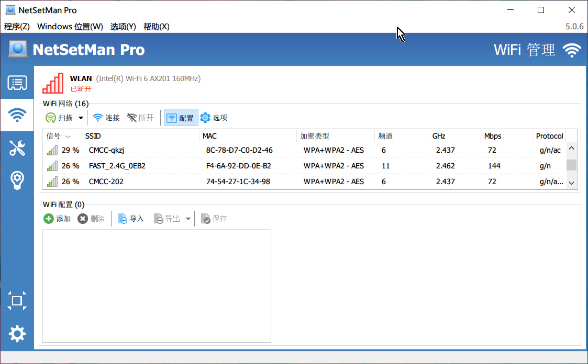
Task: Add a WiFi profile with 添加
Action: (57, 219)
